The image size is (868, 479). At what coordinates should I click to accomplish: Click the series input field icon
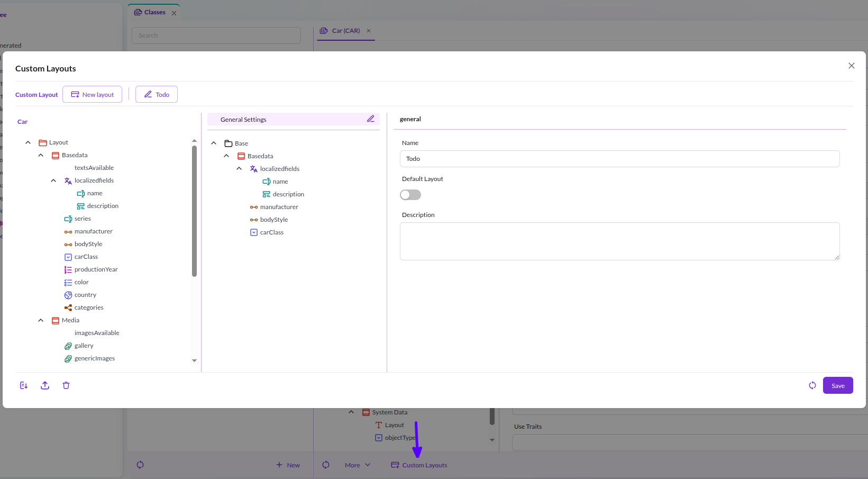tap(68, 219)
